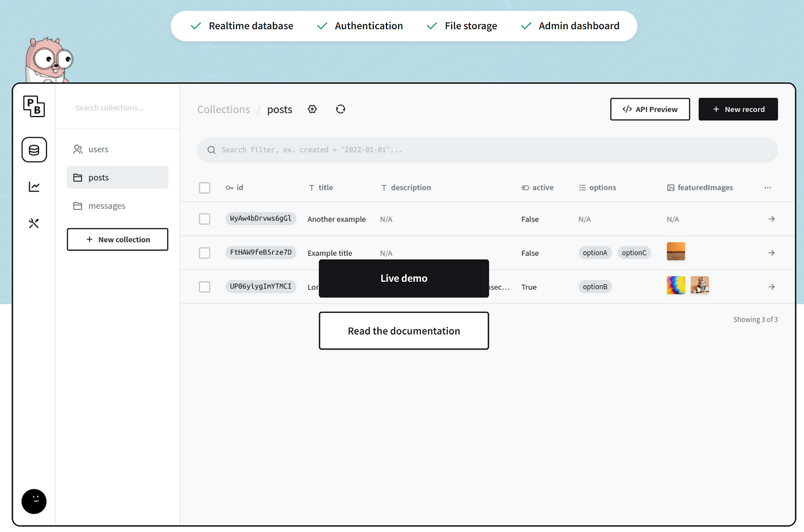This screenshot has height=532, width=804.
Task: Click the PocketBase PB logo
Action: [x=34, y=106]
